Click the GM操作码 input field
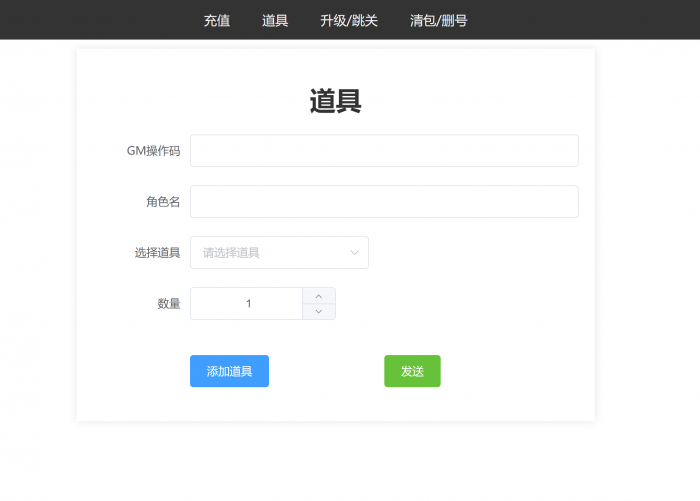The image size is (700, 501). point(384,151)
